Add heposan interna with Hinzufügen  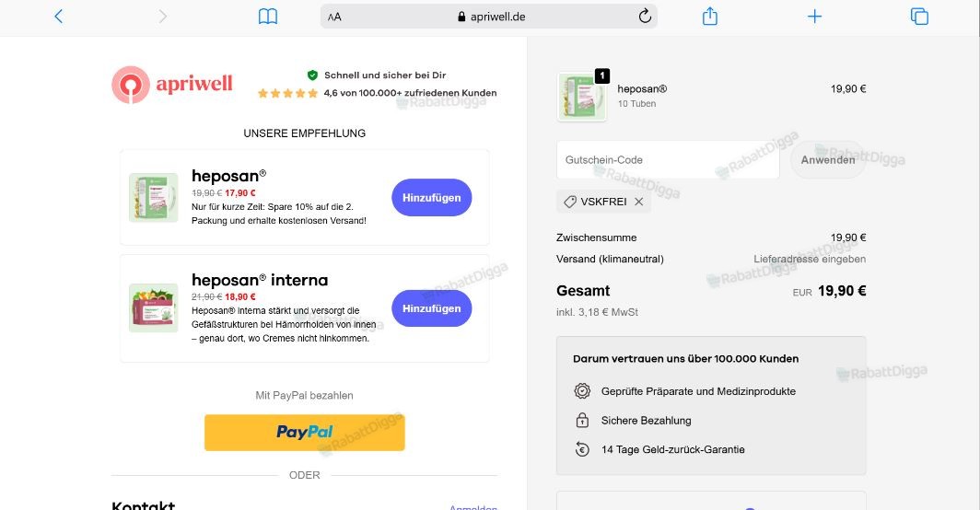431,308
